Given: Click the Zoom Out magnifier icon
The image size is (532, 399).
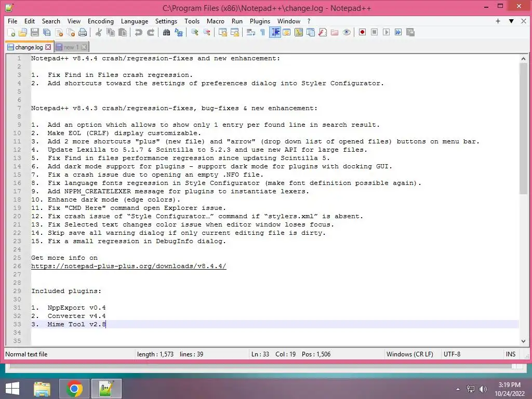Looking at the screenshot, I should (207, 32).
